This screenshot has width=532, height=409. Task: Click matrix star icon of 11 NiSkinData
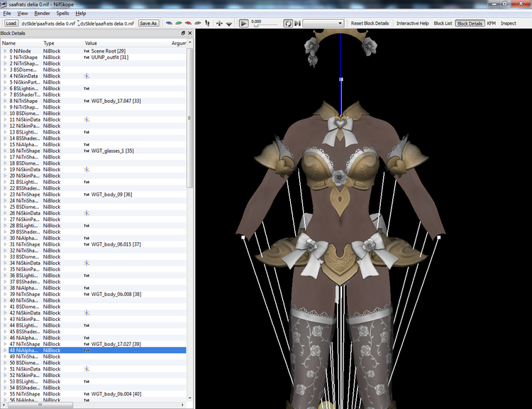(87, 119)
